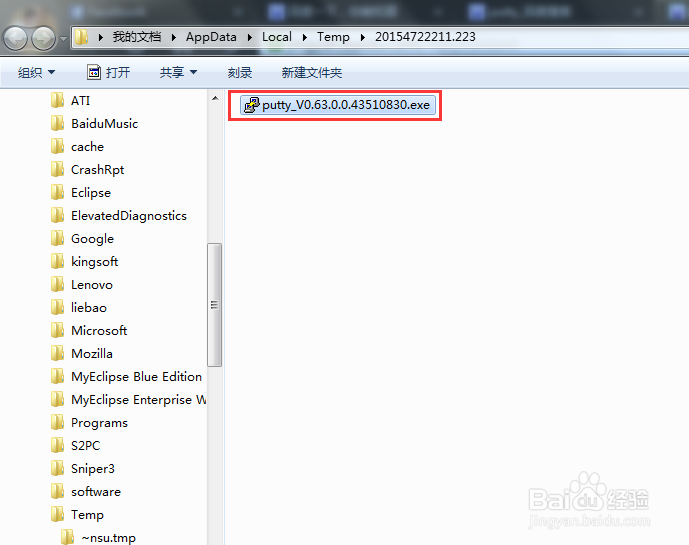
Task: Select the Temp folder in the tree
Action: tap(87, 515)
